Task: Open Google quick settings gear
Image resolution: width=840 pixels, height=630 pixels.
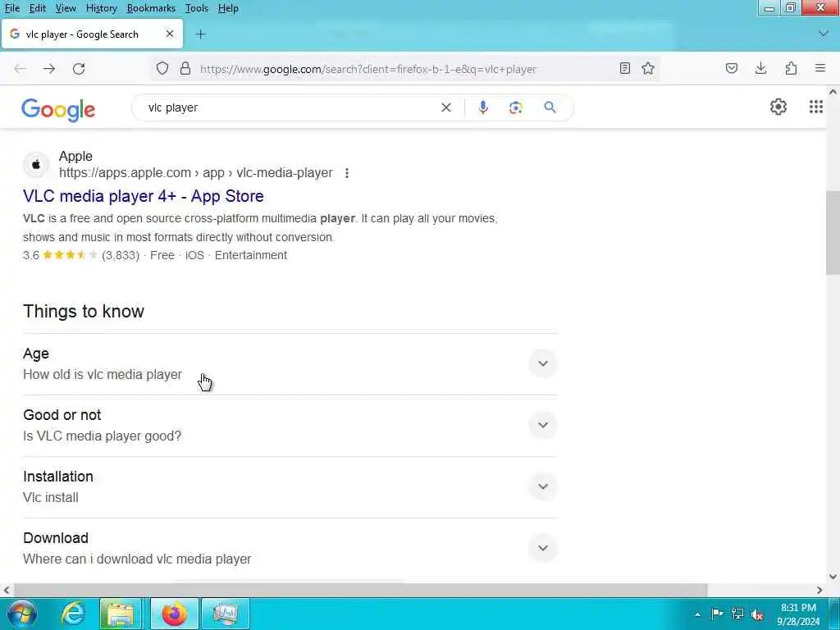Action: pyautogui.click(x=778, y=107)
